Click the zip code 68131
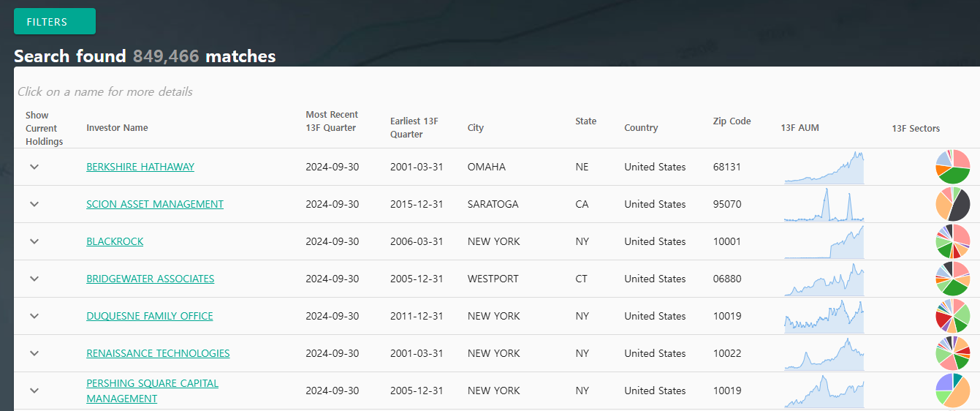 pos(727,167)
